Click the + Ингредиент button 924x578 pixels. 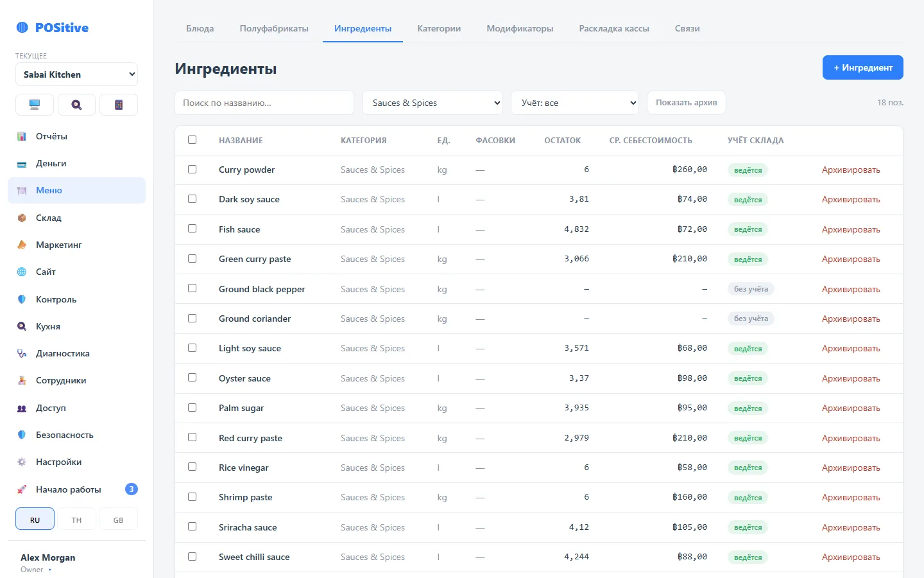[863, 67]
